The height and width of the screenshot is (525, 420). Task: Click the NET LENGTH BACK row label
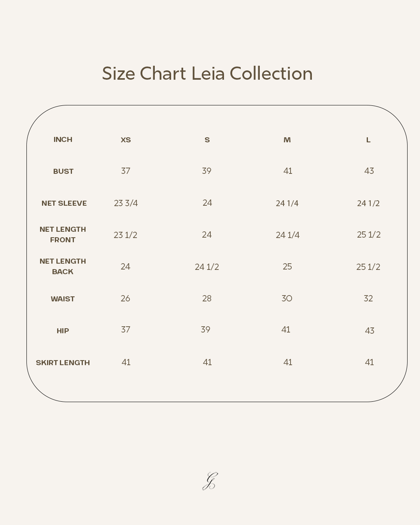coord(63,266)
